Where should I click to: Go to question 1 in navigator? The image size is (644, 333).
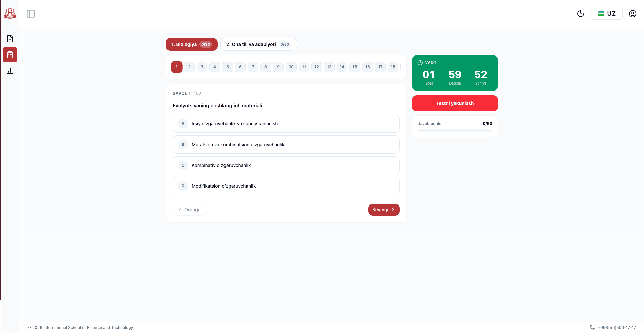tap(177, 67)
